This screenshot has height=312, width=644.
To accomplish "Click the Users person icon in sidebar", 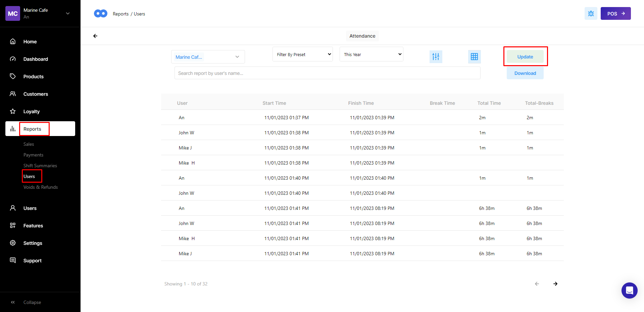I will click(x=13, y=208).
